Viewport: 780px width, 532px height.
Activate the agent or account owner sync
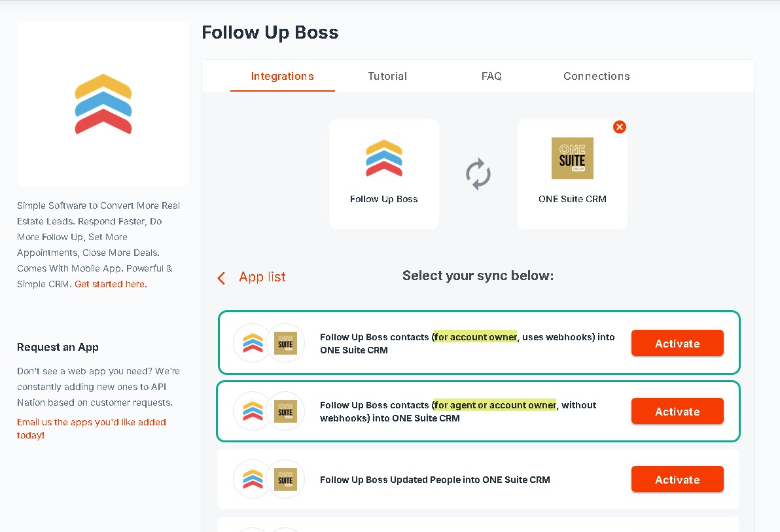coord(677,411)
